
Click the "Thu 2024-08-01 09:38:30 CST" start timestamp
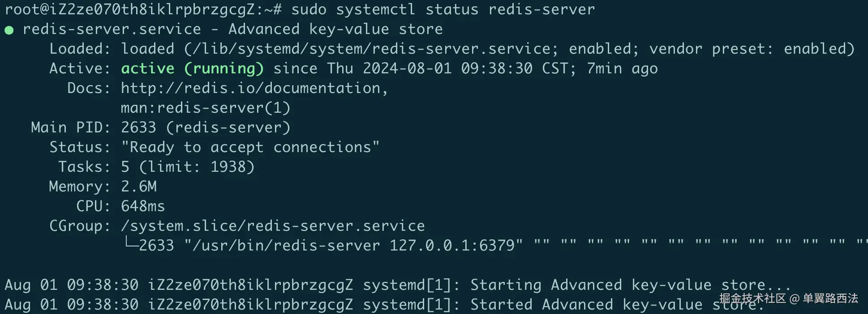click(451, 68)
